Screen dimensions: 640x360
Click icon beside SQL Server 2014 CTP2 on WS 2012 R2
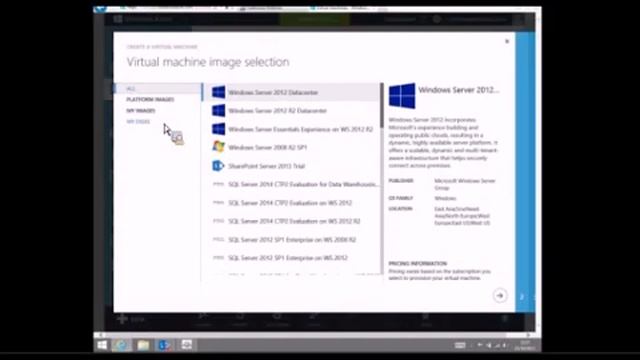tap(218, 221)
